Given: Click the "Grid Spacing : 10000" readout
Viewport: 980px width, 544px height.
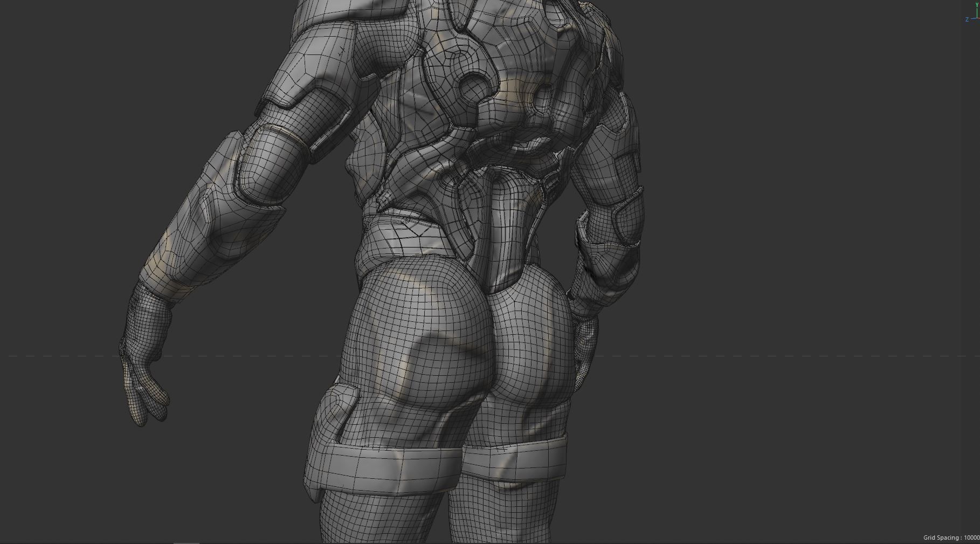Looking at the screenshot, I should tap(951, 538).
